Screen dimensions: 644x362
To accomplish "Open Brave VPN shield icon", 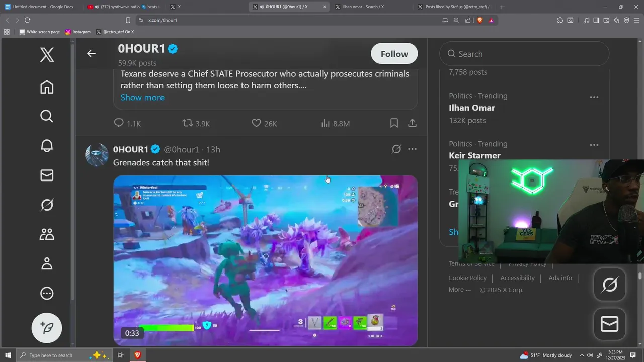I will coord(626,20).
